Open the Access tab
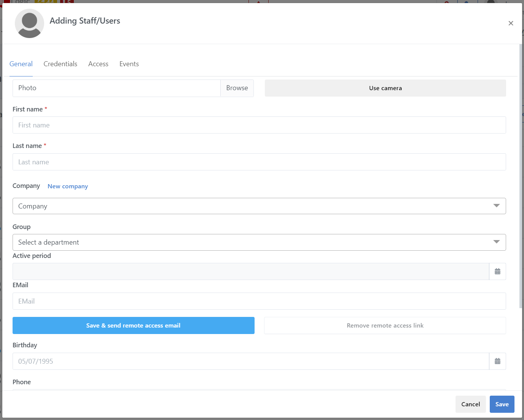Viewport: 524px width, 420px height. 98,64
